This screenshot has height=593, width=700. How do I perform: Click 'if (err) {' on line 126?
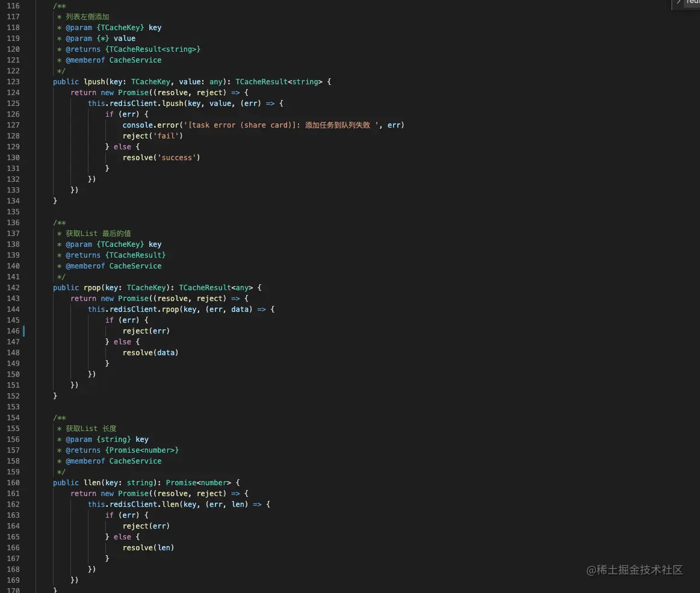click(x=127, y=114)
